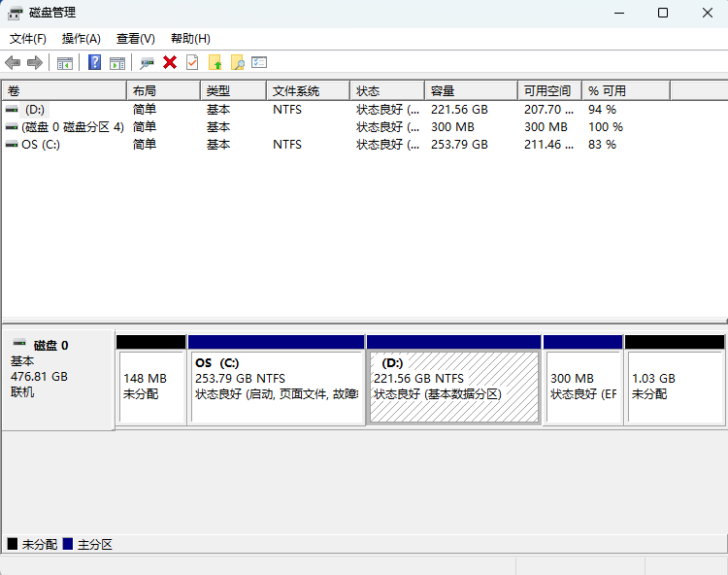Sort by the 容量 column header
Image resolution: width=728 pixels, height=575 pixels.
471,90
